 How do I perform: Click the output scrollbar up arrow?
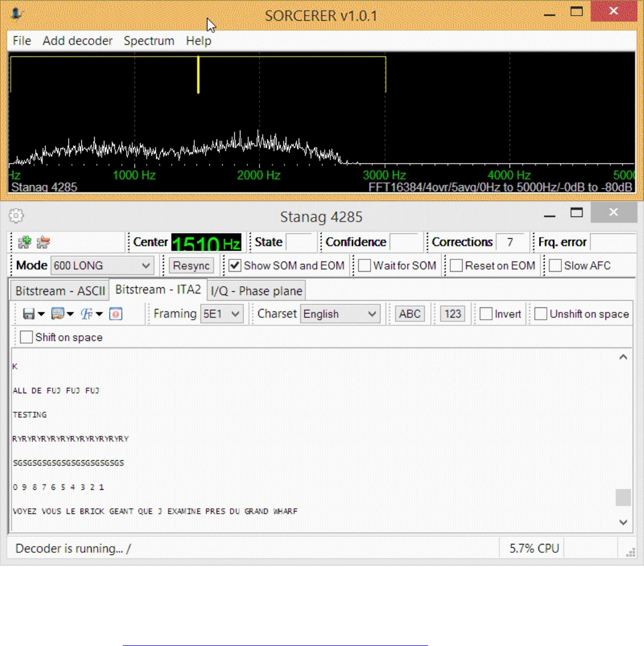click(x=623, y=357)
